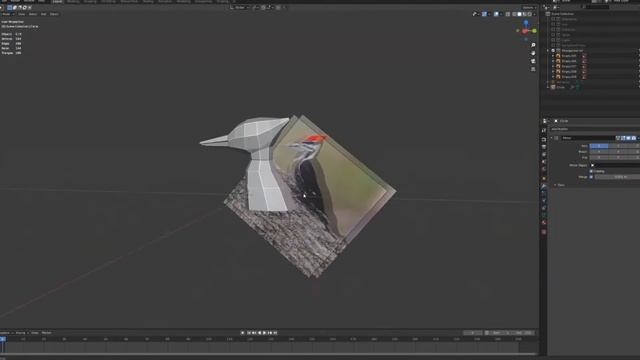Viewport: 640px width, 360px height.
Task: Toggle camera view with the camera icon
Action: click(x=533, y=61)
